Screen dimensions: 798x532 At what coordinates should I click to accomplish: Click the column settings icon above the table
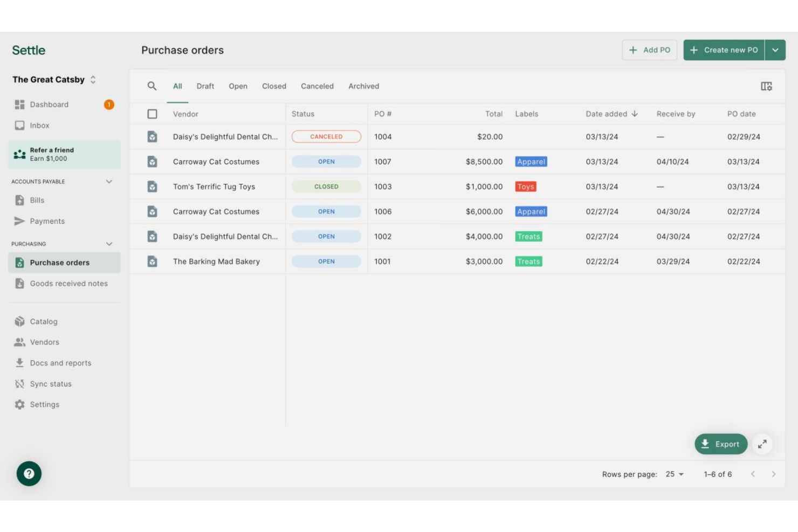[x=766, y=86]
